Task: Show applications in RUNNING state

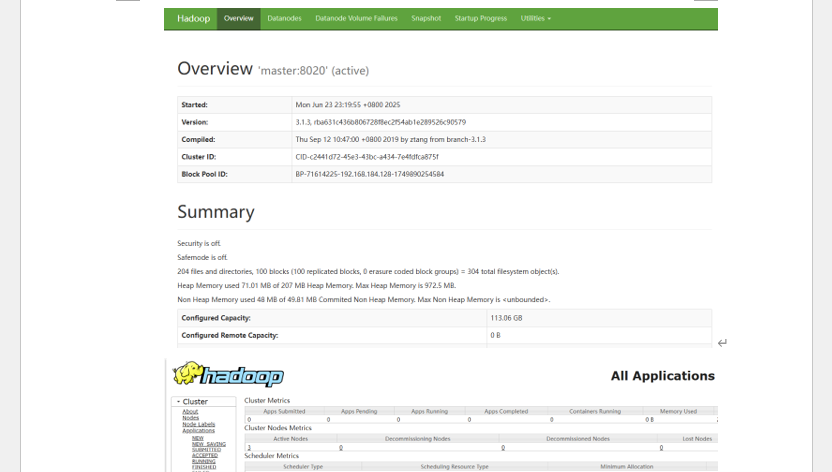Action: [x=204, y=461]
